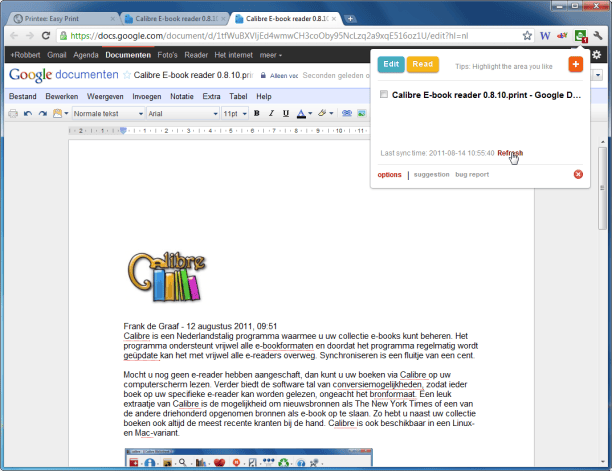Open the Chrome wrench menu
612x471 pixels.
[x=598, y=36]
